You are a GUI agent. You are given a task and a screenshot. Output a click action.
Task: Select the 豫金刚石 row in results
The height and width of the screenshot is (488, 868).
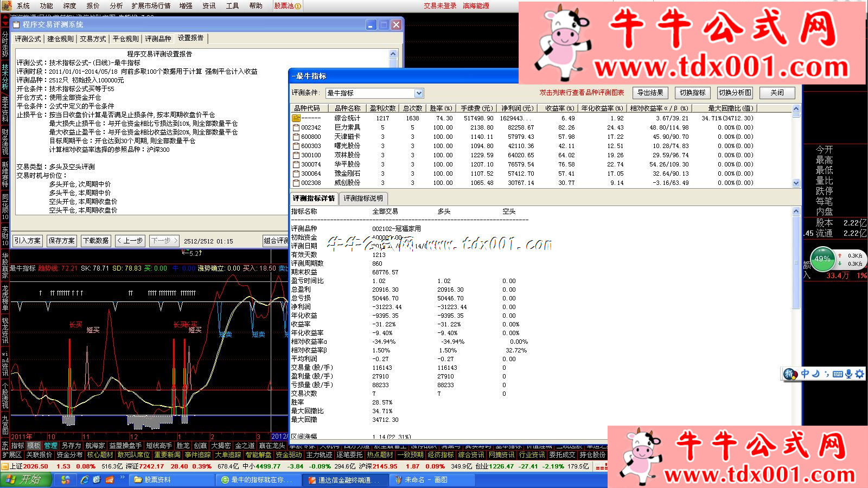[541, 174]
